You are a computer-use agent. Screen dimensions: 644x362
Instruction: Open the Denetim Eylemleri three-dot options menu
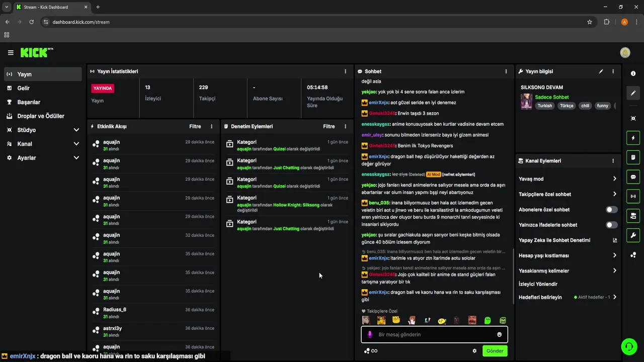345,127
